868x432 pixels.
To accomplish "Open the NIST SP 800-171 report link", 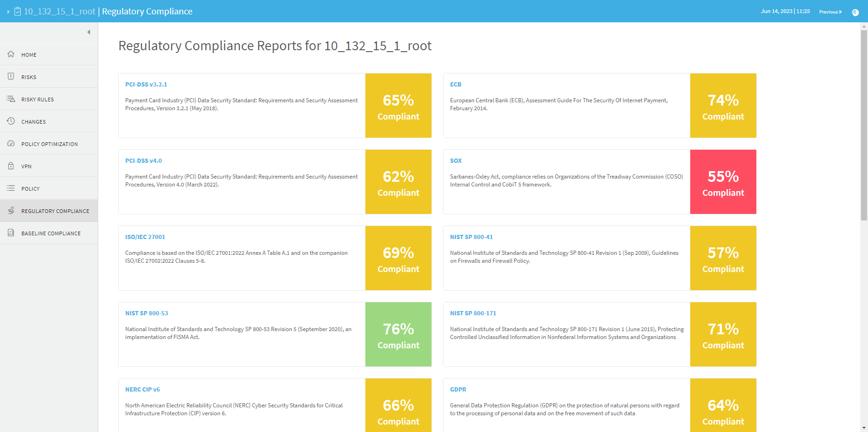I will coord(473,313).
